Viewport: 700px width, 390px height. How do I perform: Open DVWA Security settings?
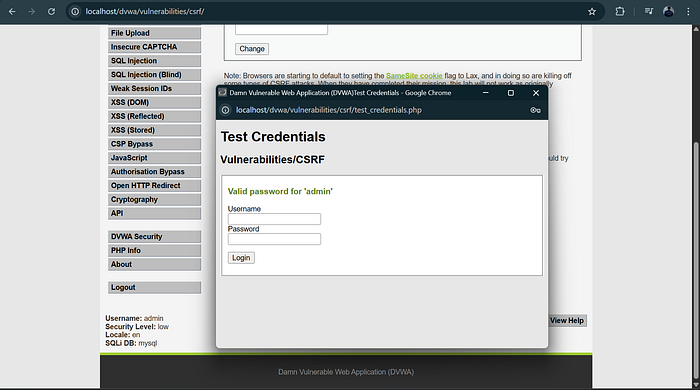point(154,236)
